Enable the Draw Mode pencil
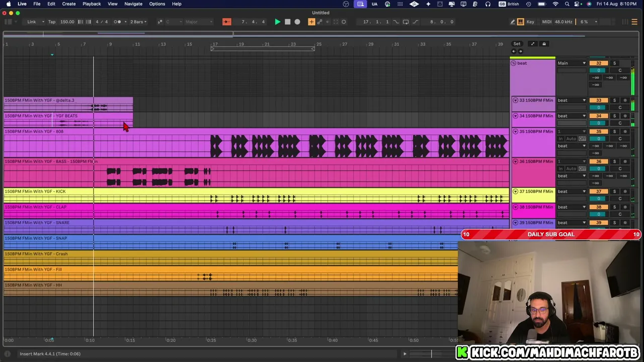The width and height of the screenshot is (644, 362). click(512, 22)
